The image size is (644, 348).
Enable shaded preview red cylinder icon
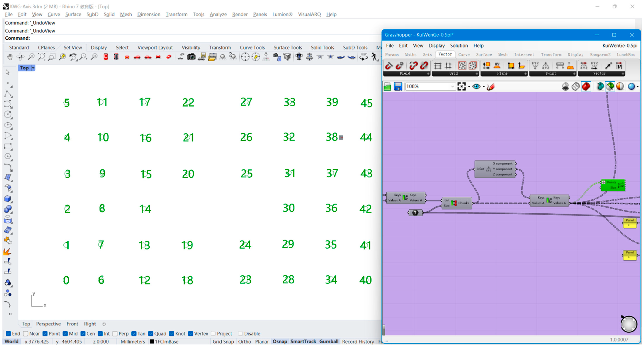pyautogui.click(x=586, y=87)
